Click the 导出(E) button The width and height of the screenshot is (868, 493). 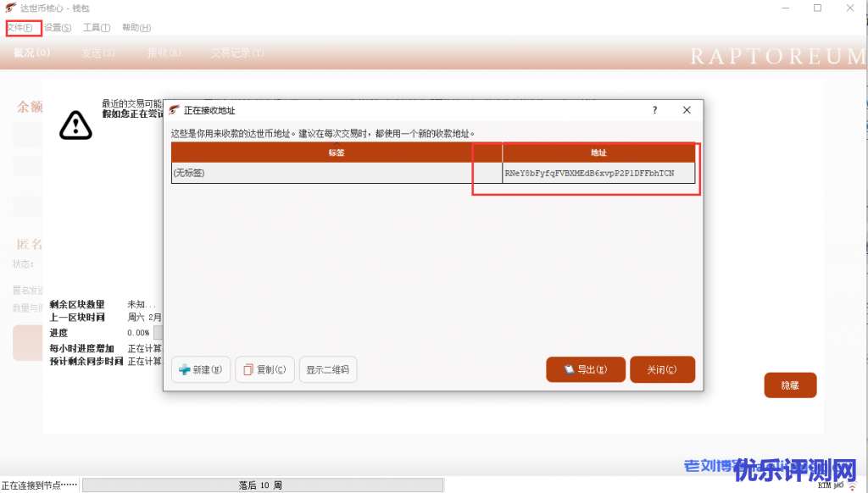[586, 369]
